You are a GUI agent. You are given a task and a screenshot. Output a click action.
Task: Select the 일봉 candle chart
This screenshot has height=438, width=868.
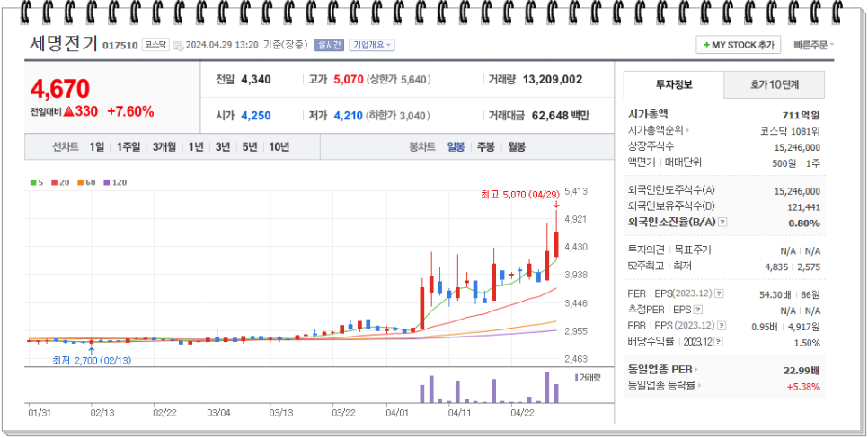[x=456, y=147]
